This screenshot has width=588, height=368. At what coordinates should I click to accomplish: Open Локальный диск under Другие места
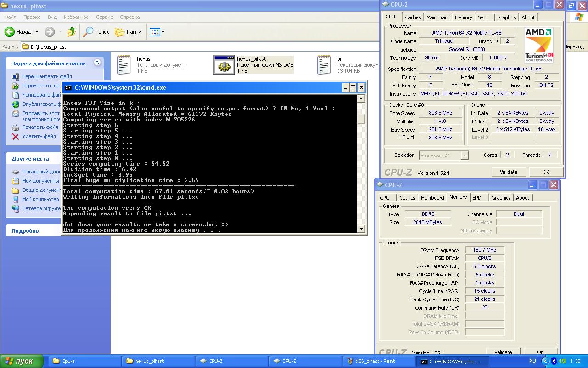pos(41,172)
